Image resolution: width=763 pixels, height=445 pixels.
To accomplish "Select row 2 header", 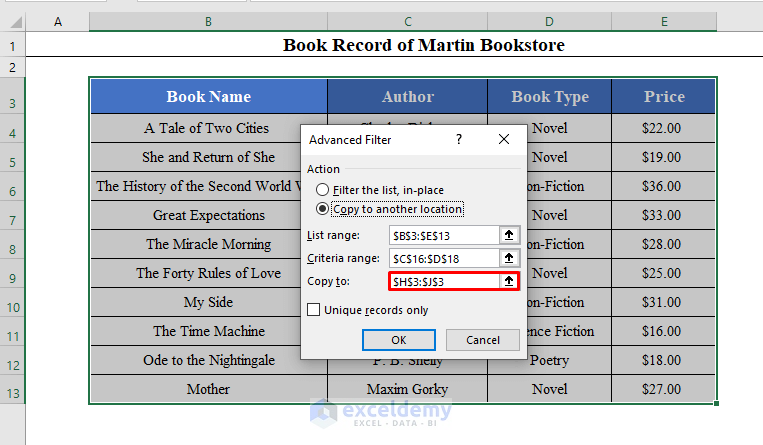I will [x=13, y=67].
